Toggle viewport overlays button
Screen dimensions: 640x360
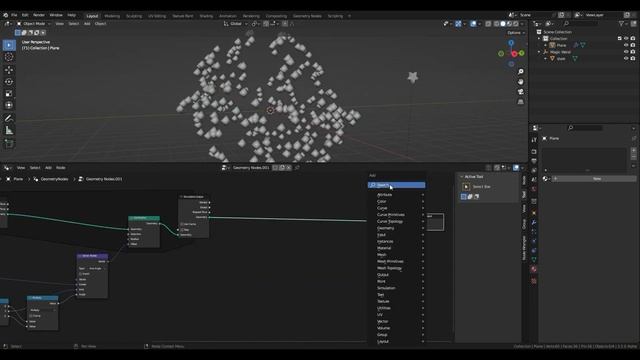point(473,24)
